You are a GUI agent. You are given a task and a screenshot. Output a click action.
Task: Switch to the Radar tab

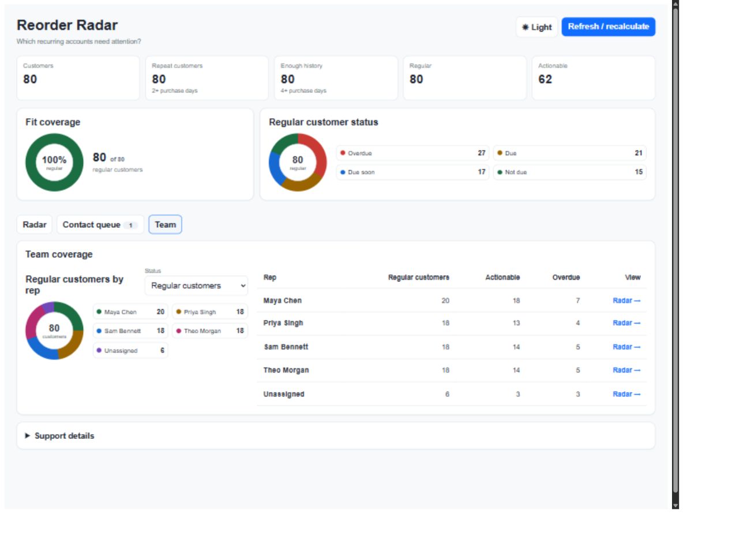[35, 225]
